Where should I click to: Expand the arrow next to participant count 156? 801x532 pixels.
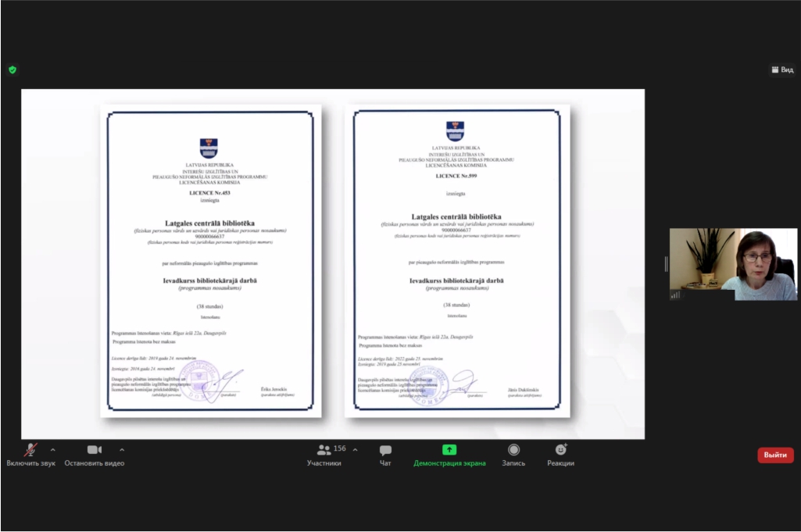tap(355, 450)
